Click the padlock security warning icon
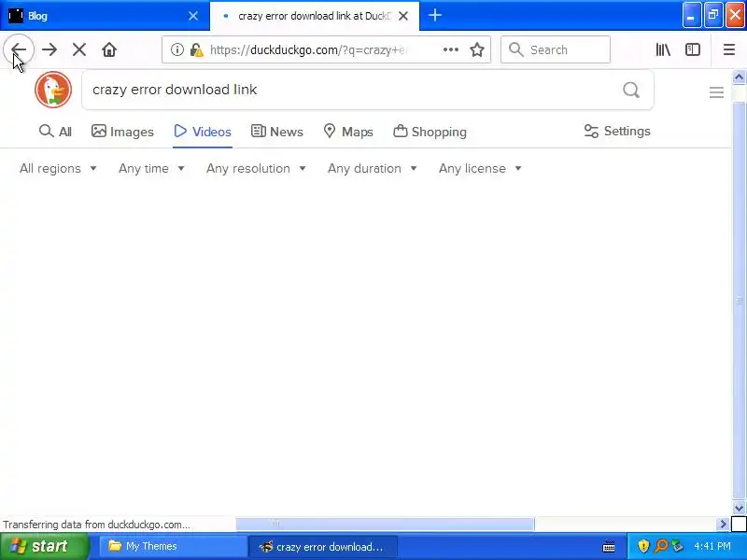The image size is (747, 560). (x=196, y=49)
